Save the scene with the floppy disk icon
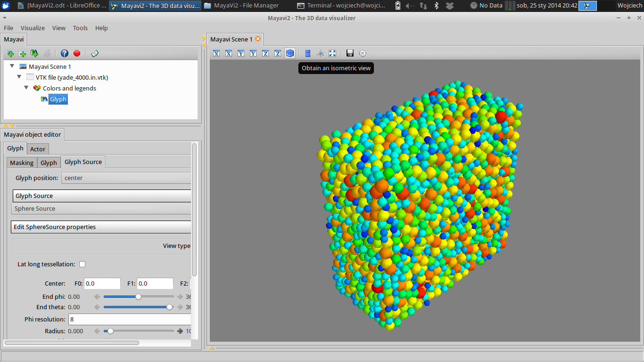The image size is (644, 362). coord(350,54)
